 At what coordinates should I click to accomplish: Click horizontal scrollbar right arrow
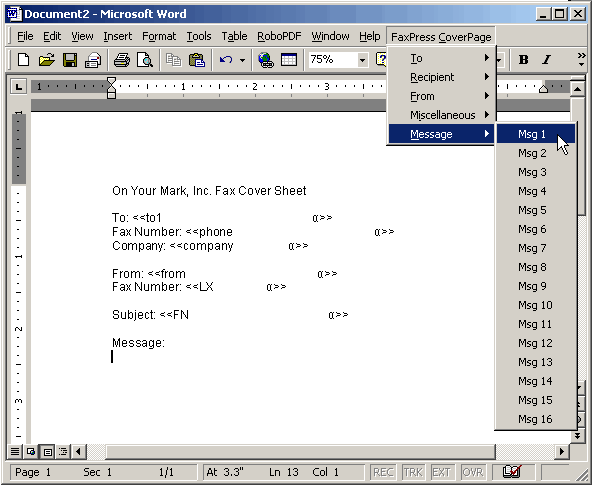click(562, 451)
